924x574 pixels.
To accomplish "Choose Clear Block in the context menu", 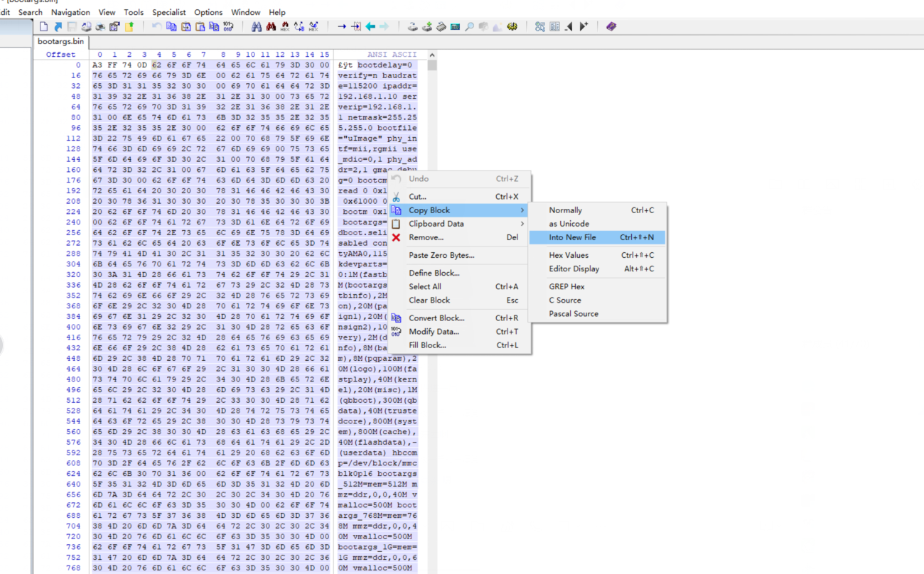I will (460, 300).
